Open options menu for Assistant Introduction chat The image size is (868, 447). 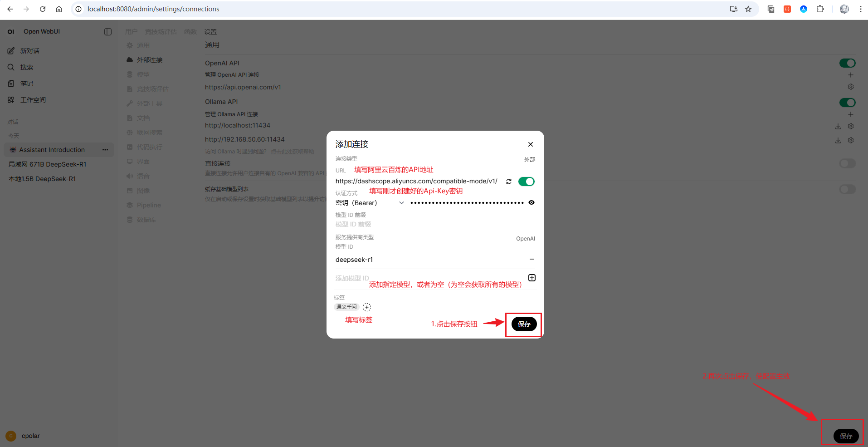pyautogui.click(x=105, y=150)
